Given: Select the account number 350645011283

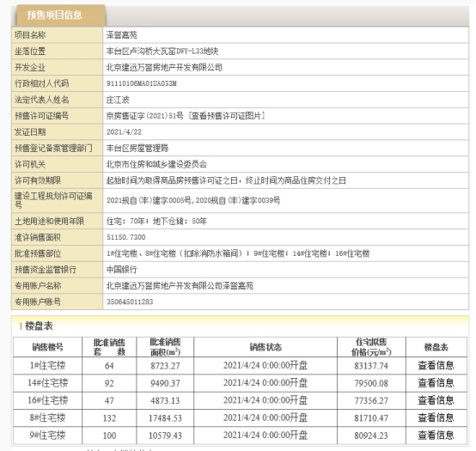Looking at the screenshot, I should pos(130,302).
